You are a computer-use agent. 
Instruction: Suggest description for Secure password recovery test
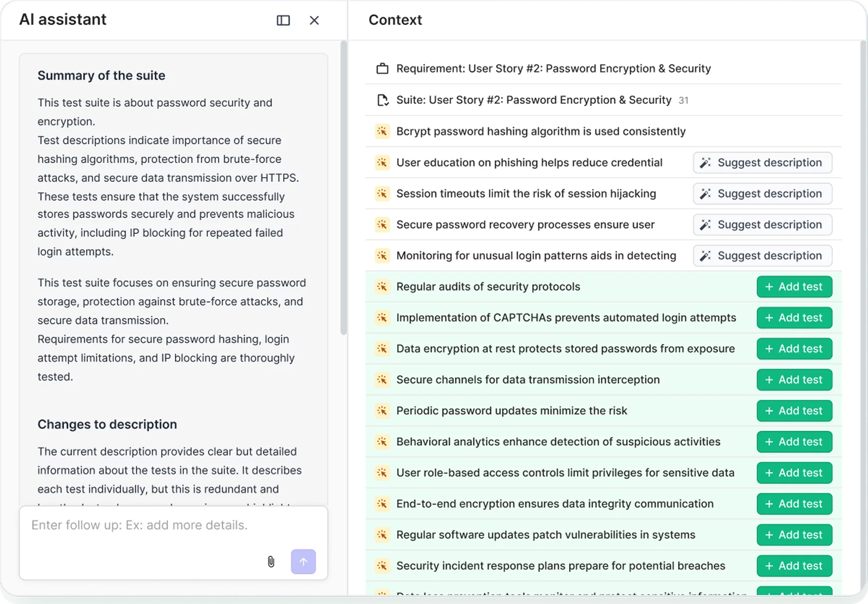[x=762, y=225]
